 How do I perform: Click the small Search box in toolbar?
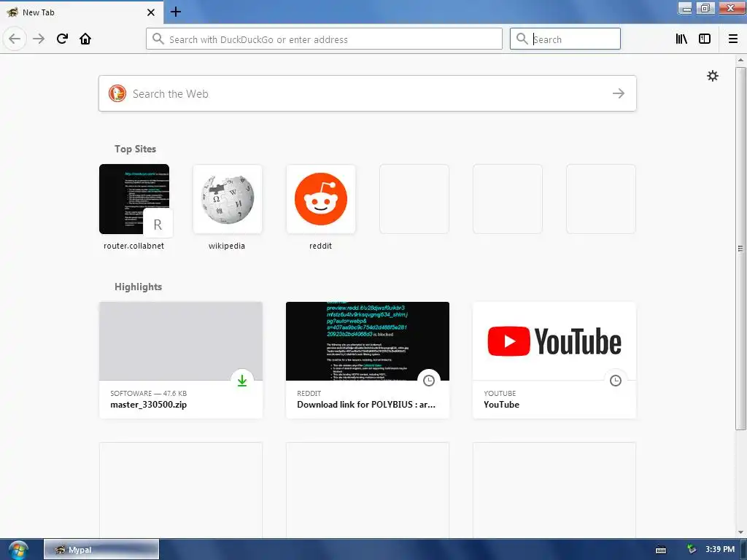[565, 39]
